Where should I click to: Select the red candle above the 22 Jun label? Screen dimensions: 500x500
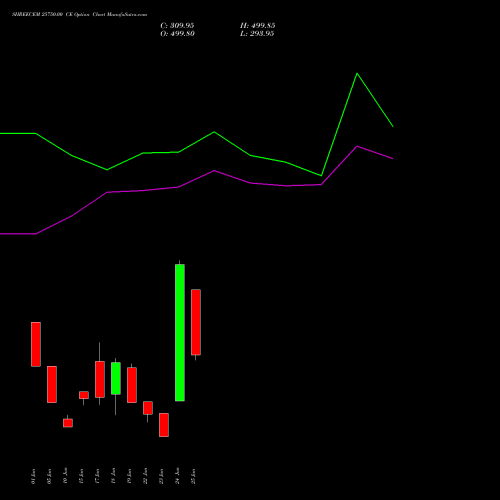[x=148, y=408]
